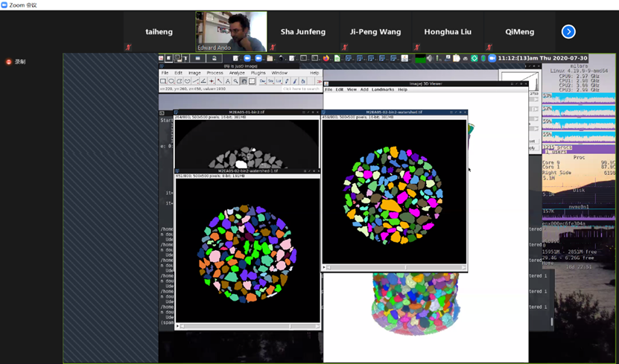Select the Oval selection tool
The height and width of the screenshot is (364, 619).
click(171, 81)
